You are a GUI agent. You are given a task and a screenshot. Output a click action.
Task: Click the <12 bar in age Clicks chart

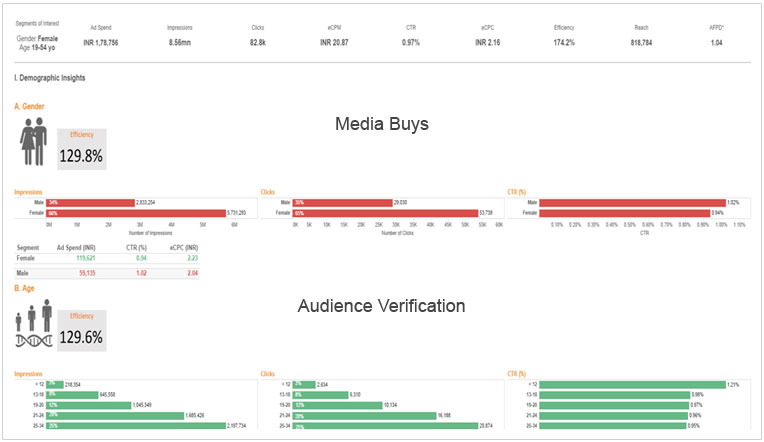click(304, 384)
